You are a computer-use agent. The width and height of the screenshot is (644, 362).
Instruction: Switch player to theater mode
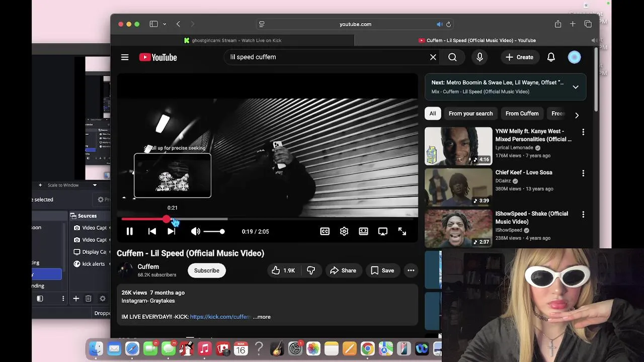pyautogui.click(x=363, y=231)
